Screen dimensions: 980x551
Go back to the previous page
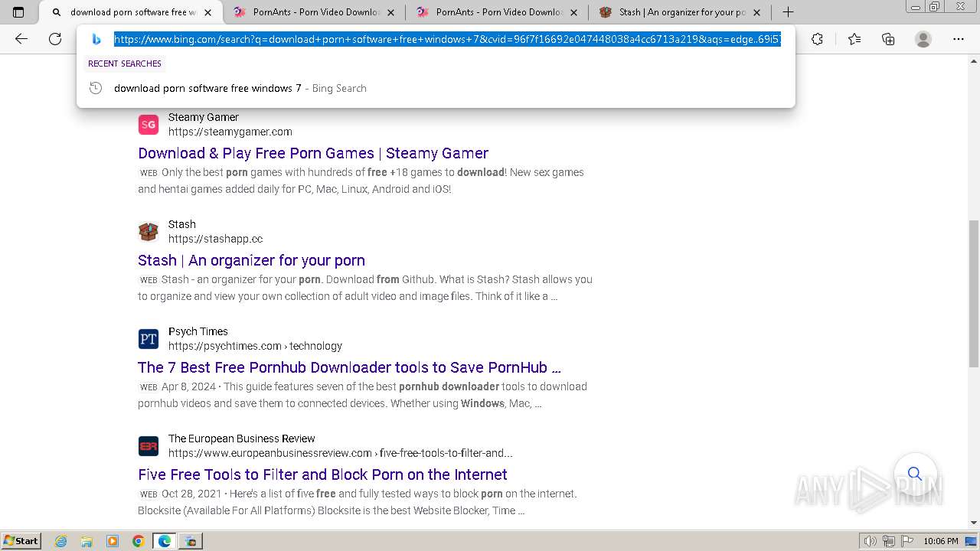[21, 39]
